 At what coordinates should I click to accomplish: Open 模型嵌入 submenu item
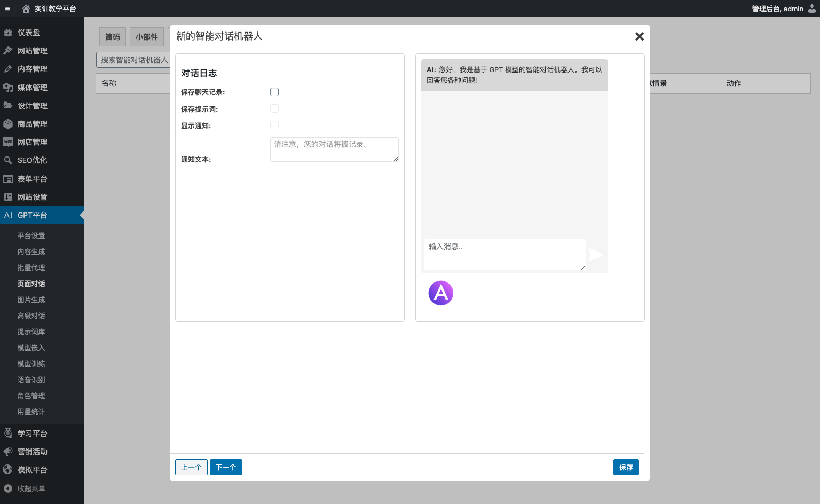[31, 348]
